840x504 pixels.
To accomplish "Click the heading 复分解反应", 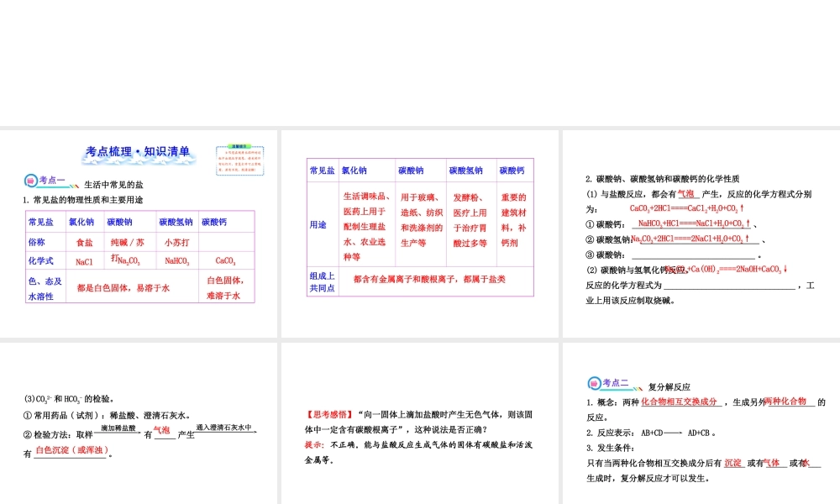I will 669,386.
